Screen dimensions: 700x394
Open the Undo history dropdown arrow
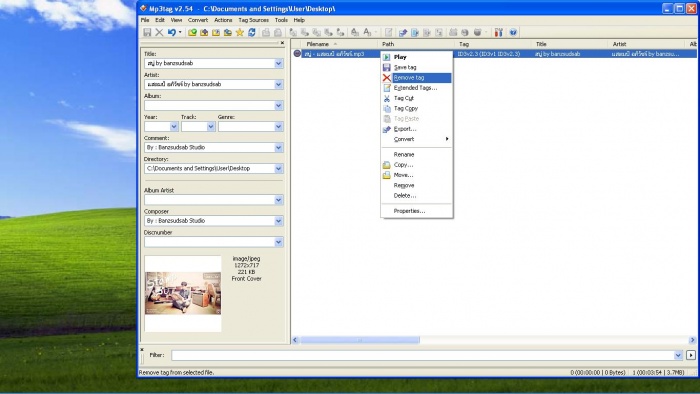click(180, 32)
